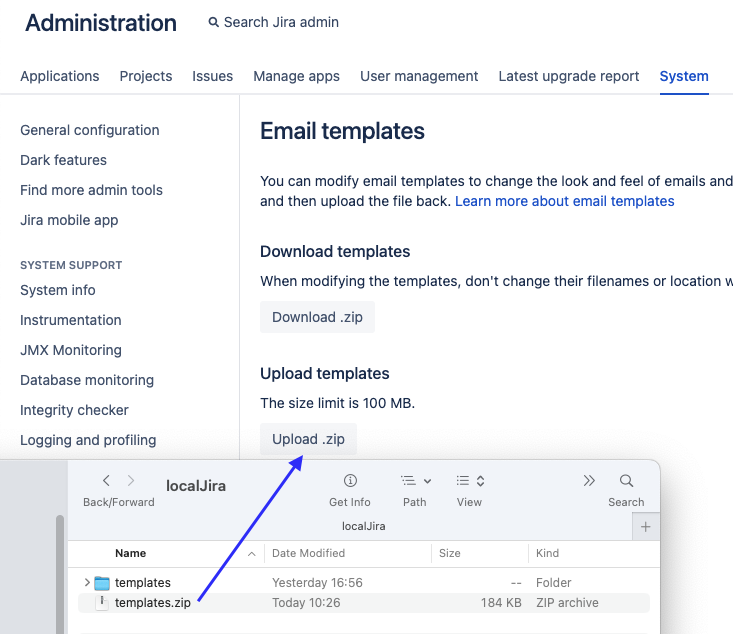Open the Projects tab
This screenshot has width=733, height=634.
click(x=146, y=76)
